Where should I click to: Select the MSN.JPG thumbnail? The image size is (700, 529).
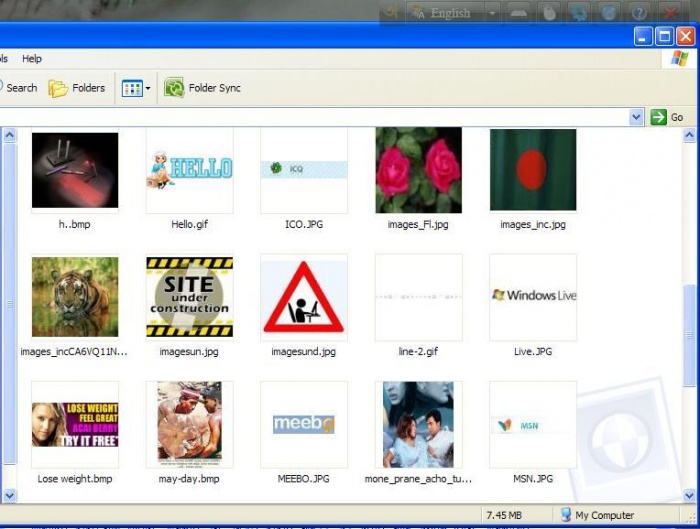[533, 424]
